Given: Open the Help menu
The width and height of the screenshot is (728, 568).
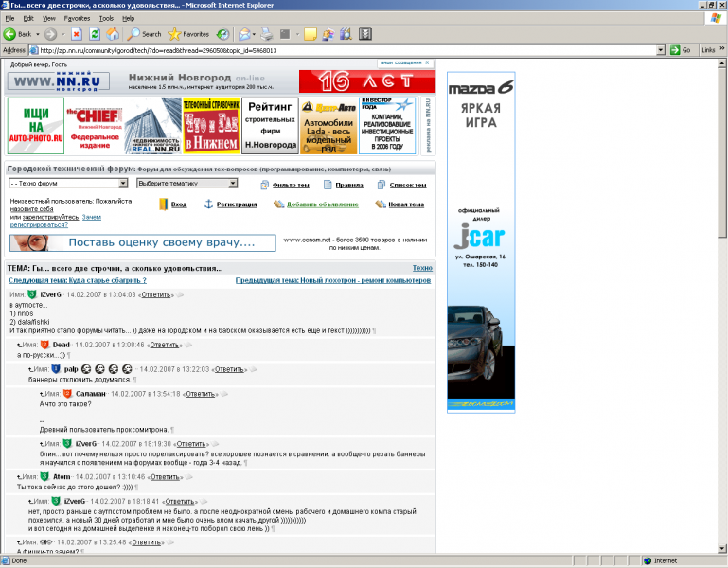Looking at the screenshot, I should 128,18.
